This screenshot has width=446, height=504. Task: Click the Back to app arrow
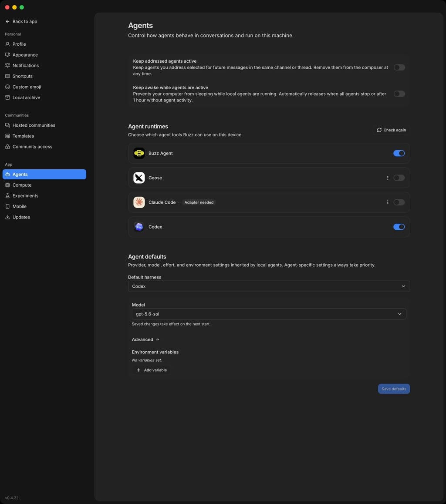click(x=7, y=21)
